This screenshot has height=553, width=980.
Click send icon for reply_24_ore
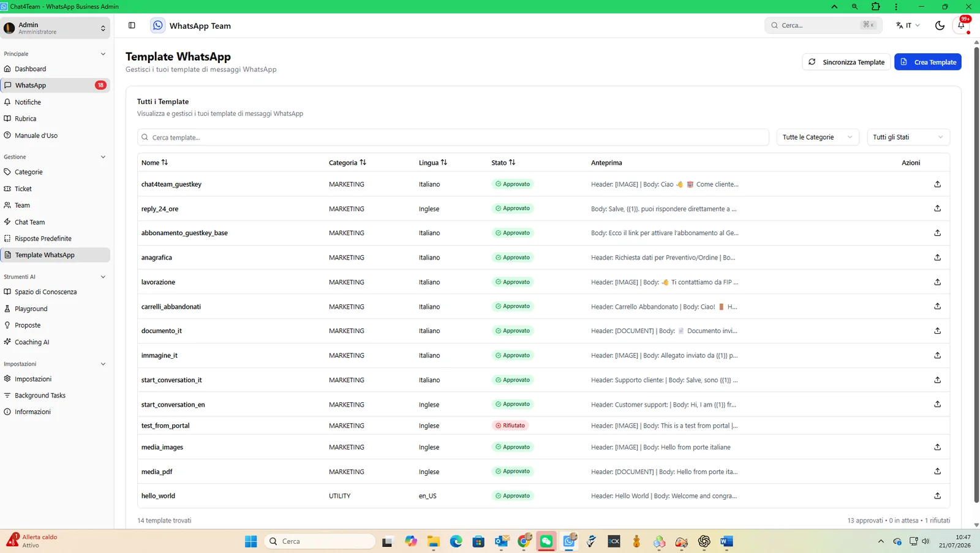click(x=937, y=208)
